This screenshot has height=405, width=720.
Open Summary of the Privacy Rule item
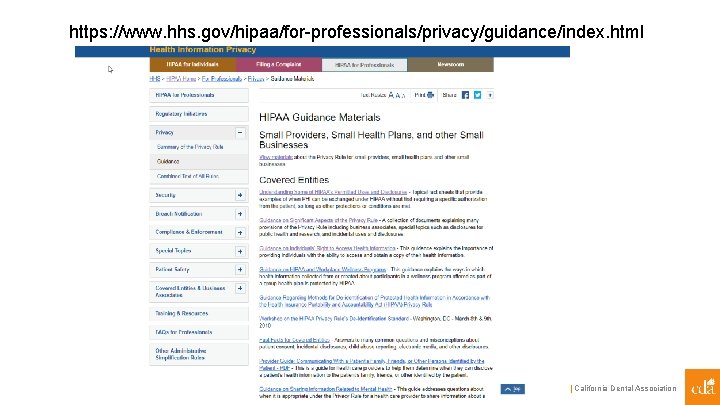190,147
